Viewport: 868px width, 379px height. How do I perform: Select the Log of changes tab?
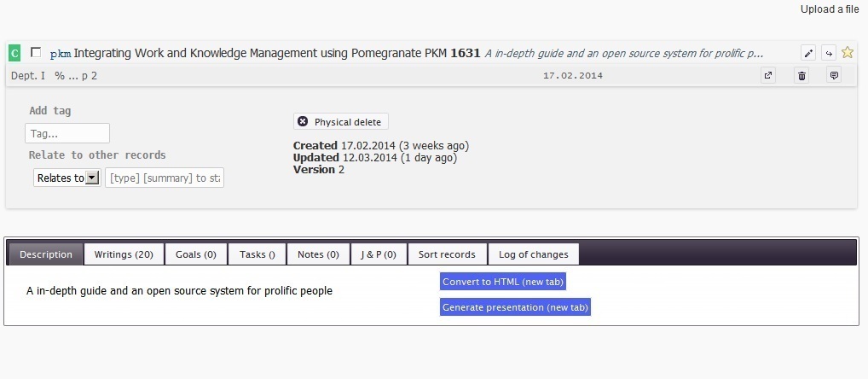pos(534,254)
